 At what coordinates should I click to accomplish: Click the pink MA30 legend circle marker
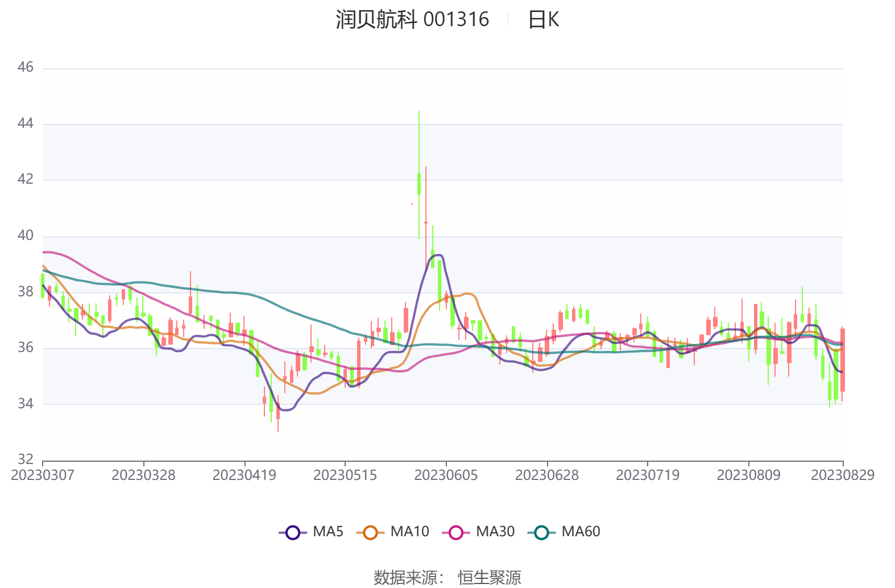pyautogui.click(x=455, y=533)
